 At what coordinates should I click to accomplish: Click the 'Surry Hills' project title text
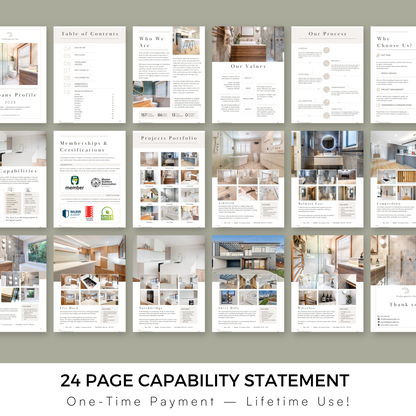tap(229, 308)
